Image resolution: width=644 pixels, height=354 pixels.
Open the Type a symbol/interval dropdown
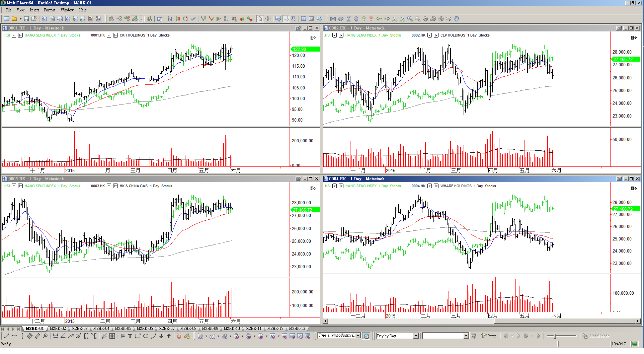pyautogui.click(x=358, y=336)
